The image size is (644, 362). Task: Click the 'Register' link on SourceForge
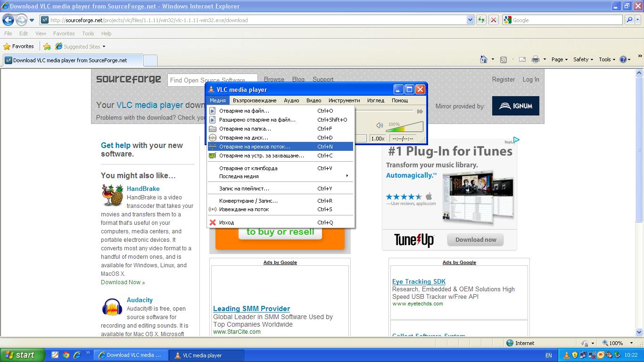pos(504,79)
